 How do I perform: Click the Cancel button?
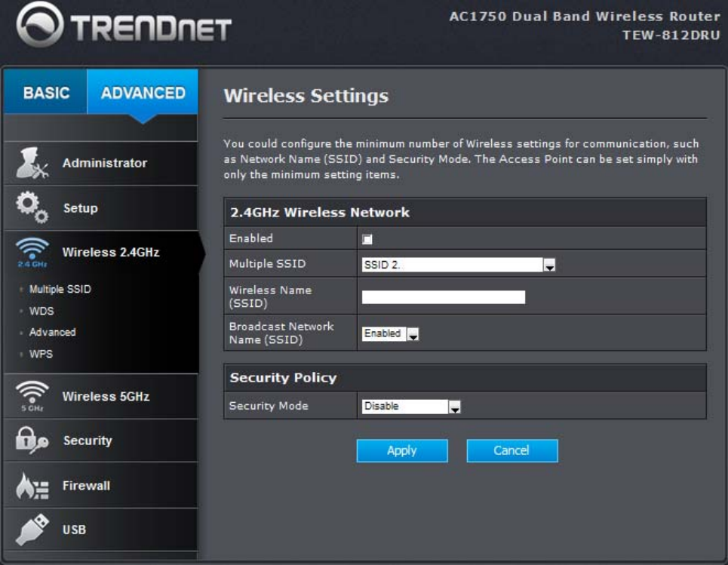click(x=512, y=450)
